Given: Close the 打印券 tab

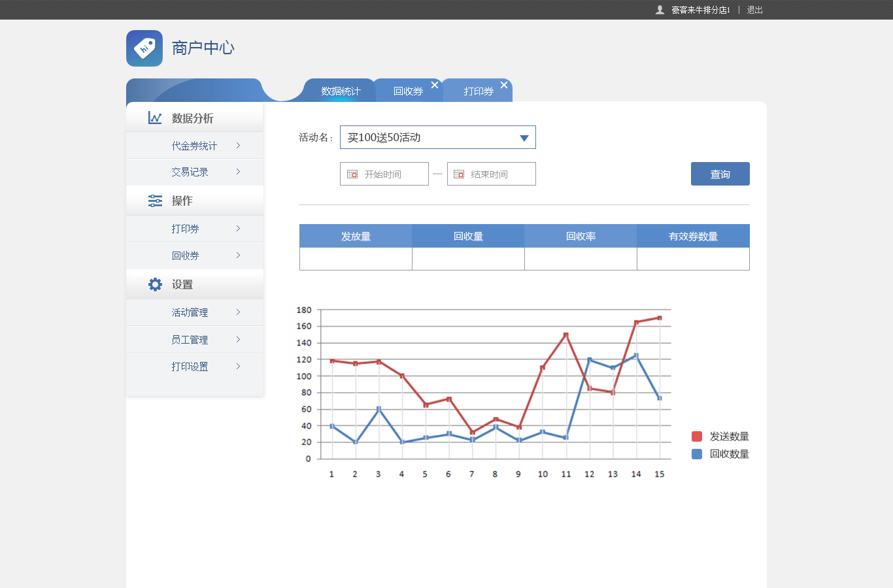Looking at the screenshot, I should tap(504, 85).
